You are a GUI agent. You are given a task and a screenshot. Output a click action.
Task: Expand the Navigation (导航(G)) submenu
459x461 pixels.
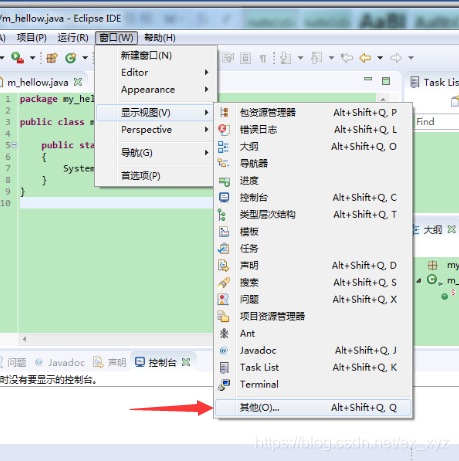pyautogui.click(x=156, y=153)
